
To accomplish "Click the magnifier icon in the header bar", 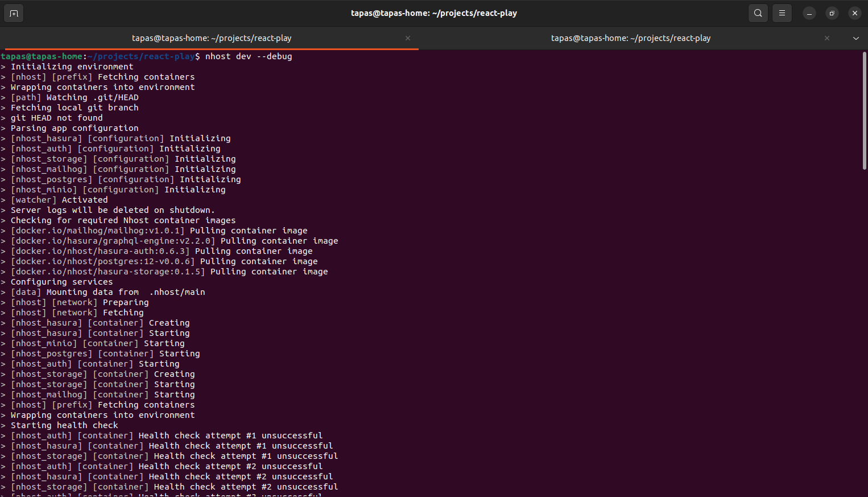I will point(758,13).
